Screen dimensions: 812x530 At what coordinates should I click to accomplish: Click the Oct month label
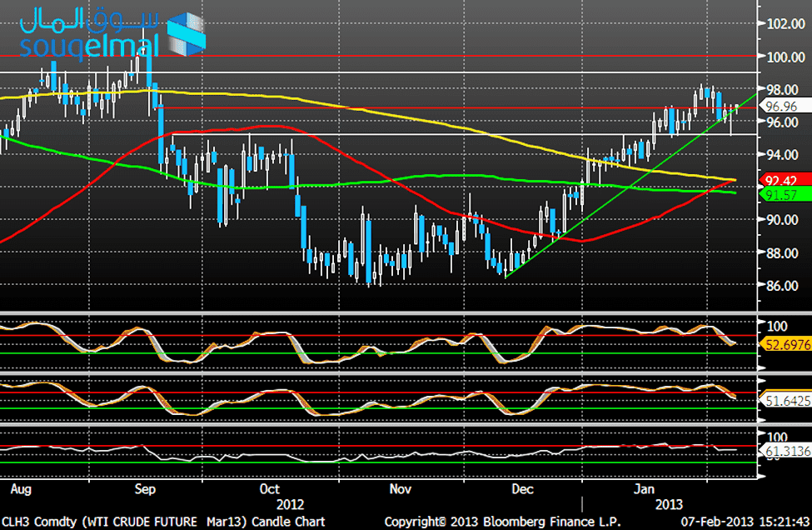[x=269, y=489]
